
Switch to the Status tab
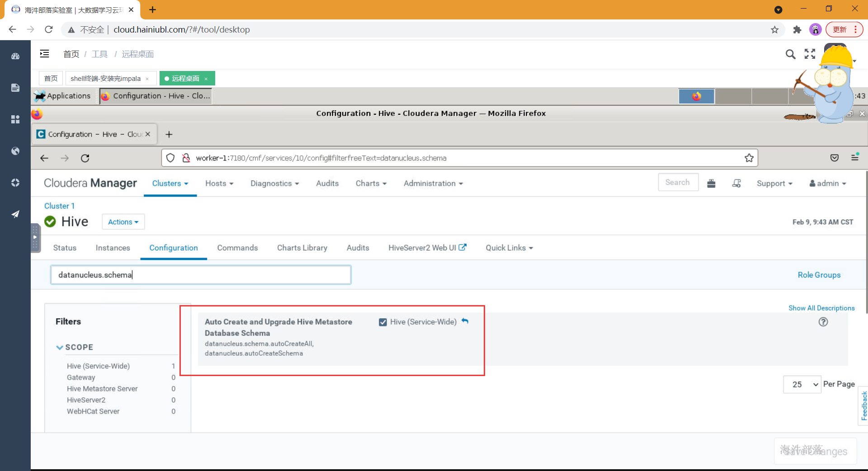65,248
